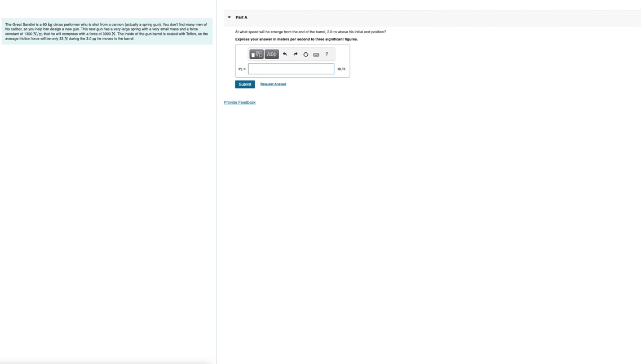Submit the answer
Screen dimensions: 641x364
point(245,84)
